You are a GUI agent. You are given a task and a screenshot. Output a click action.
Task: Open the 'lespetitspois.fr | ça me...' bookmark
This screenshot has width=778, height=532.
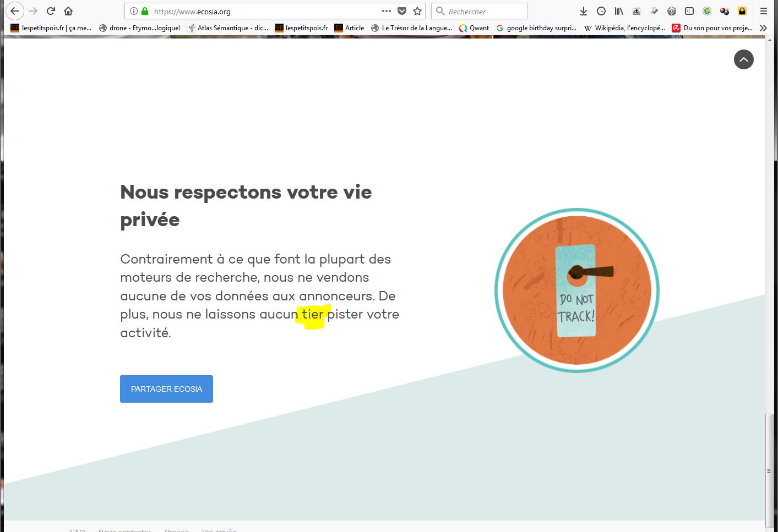click(x=51, y=28)
